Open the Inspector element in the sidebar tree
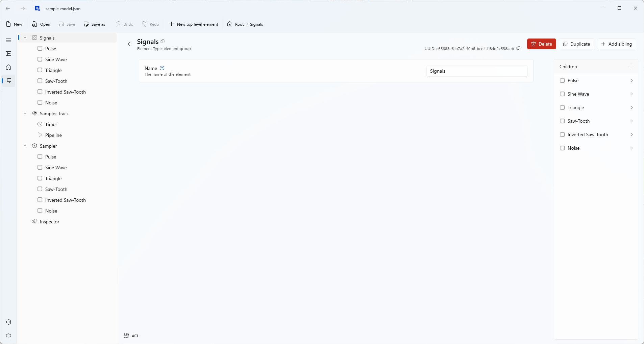 coord(49,222)
